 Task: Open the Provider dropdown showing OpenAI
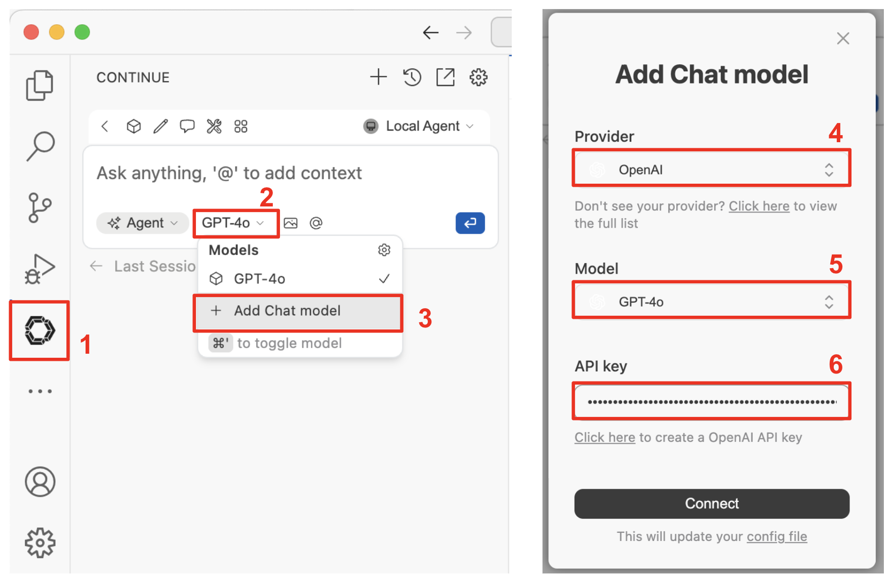click(x=712, y=170)
